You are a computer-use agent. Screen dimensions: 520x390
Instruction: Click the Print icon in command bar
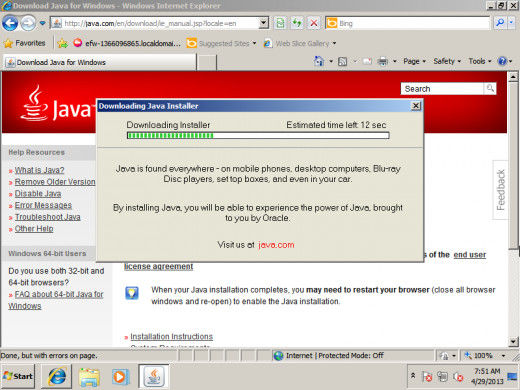click(383, 61)
